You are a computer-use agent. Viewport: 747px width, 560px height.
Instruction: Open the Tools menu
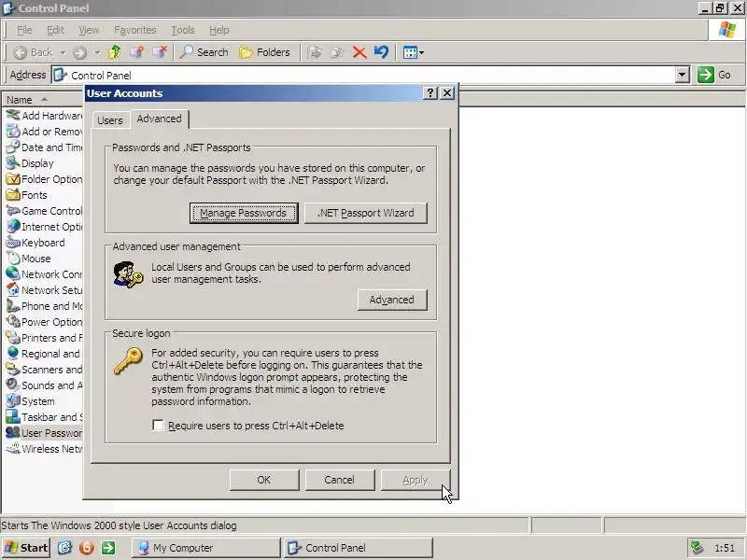click(183, 30)
